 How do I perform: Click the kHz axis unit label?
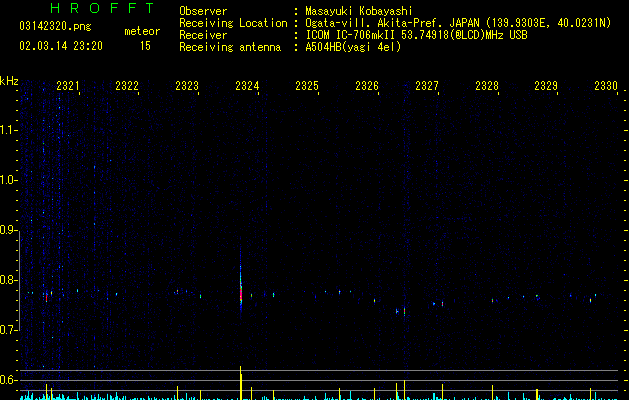pyautogui.click(x=9, y=81)
